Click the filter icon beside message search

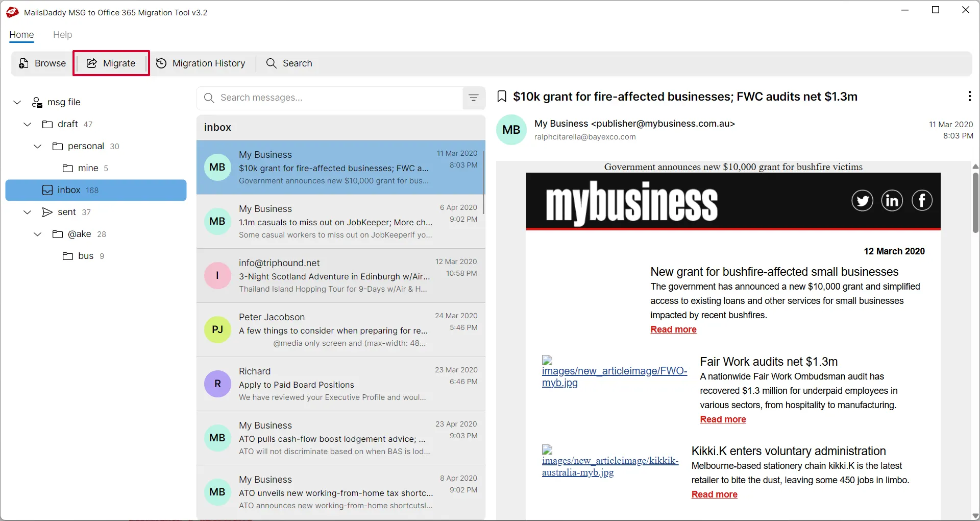[x=473, y=98]
